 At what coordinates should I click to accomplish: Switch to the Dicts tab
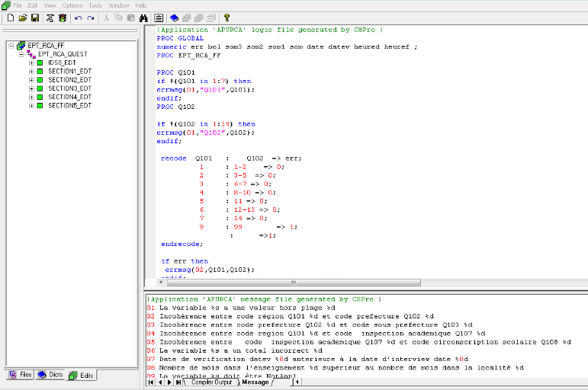point(50,375)
